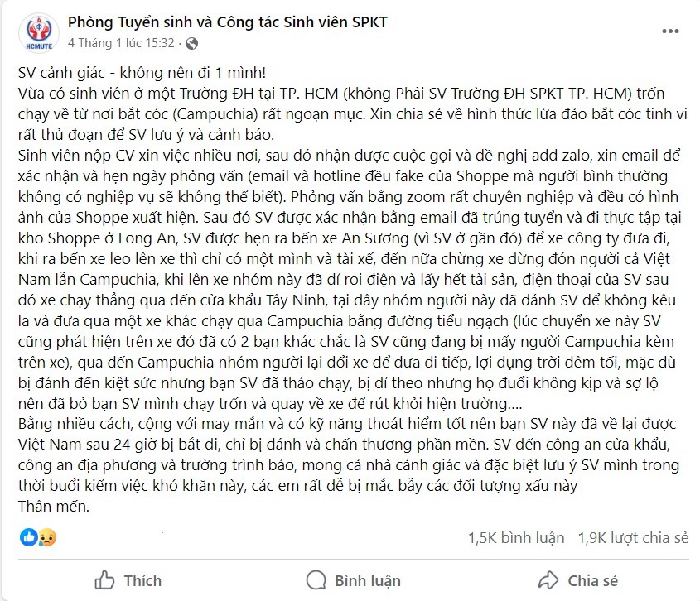Screen dimensions: 700x601
Task: Click the globe public privacy icon
Action: click(x=191, y=43)
